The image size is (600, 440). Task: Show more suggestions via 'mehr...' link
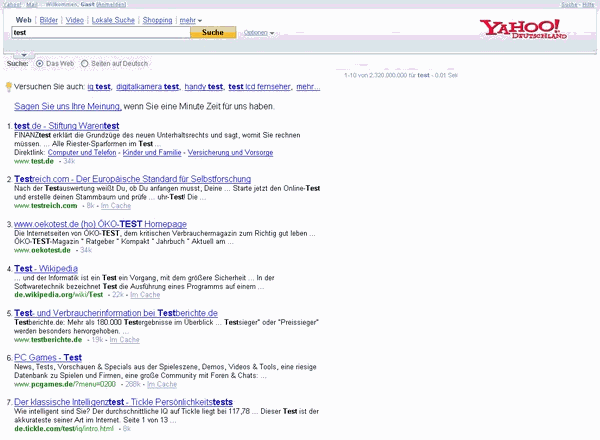(x=308, y=87)
